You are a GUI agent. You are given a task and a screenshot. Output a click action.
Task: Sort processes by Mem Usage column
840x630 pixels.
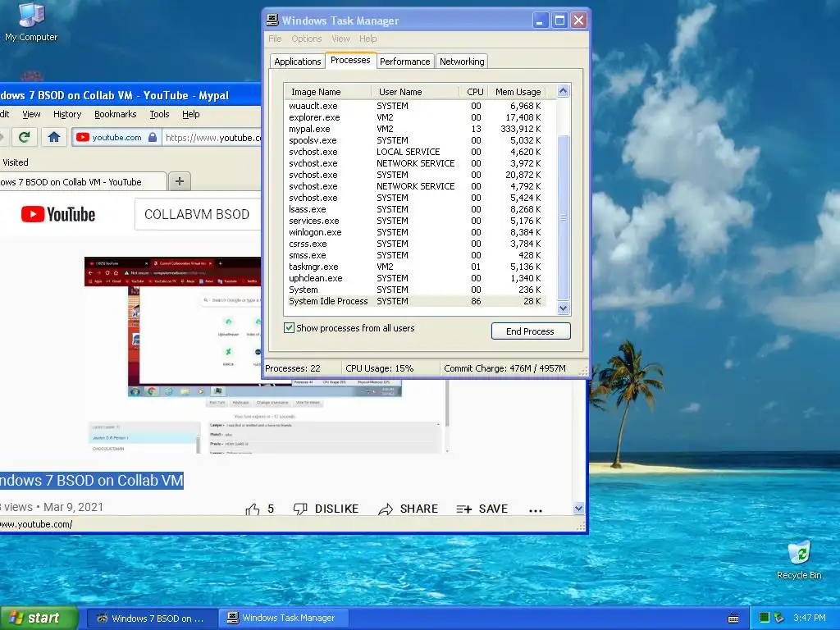[518, 92]
